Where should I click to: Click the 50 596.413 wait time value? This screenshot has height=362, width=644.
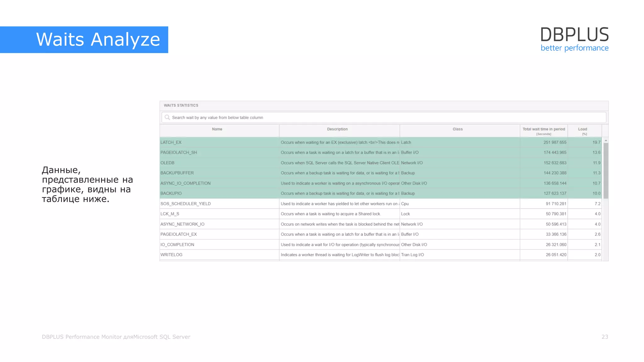(x=556, y=224)
